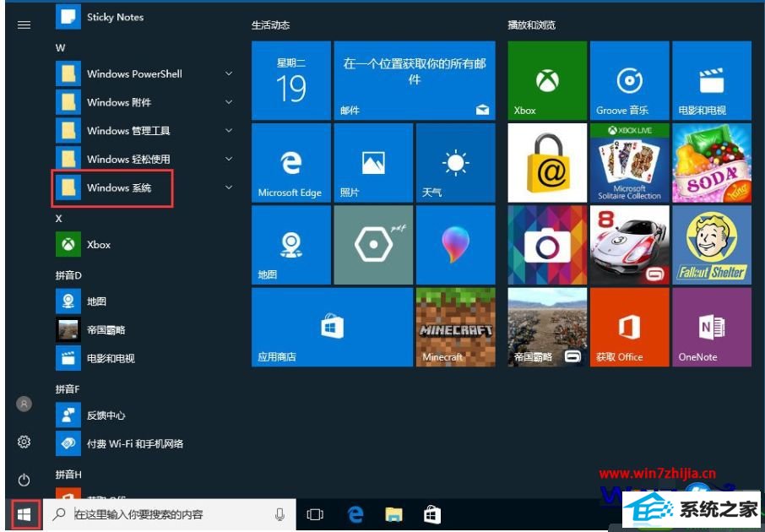The height and width of the screenshot is (532, 765).
Task: Open the Paint 3D tile
Action: [456, 245]
